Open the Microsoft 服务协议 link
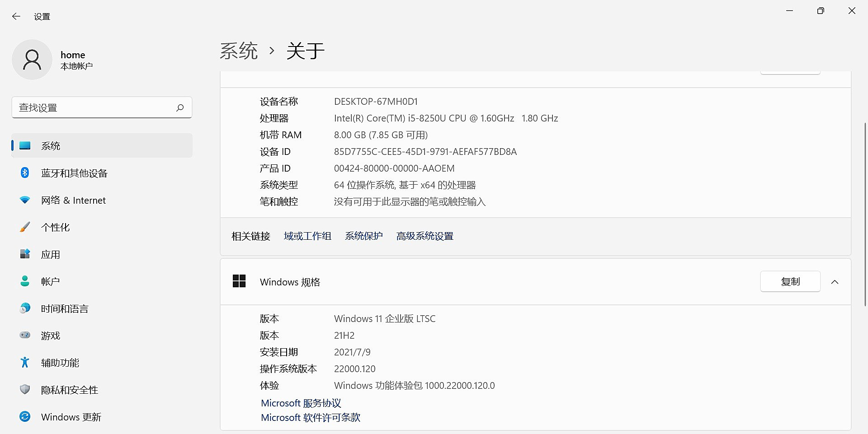The image size is (868, 434). [301, 403]
